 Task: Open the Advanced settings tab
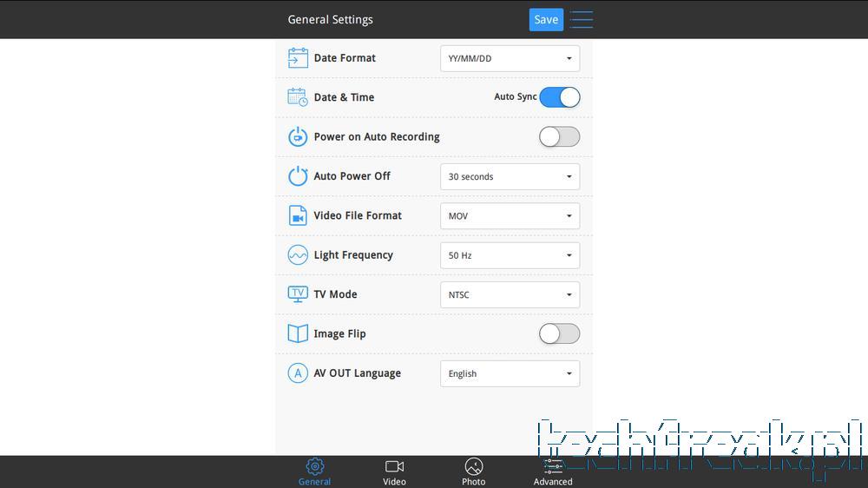[x=553, y=472]
